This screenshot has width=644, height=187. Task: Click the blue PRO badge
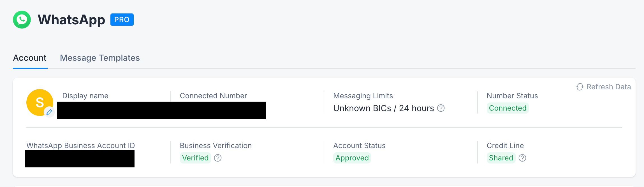click(x=122, y=20)
